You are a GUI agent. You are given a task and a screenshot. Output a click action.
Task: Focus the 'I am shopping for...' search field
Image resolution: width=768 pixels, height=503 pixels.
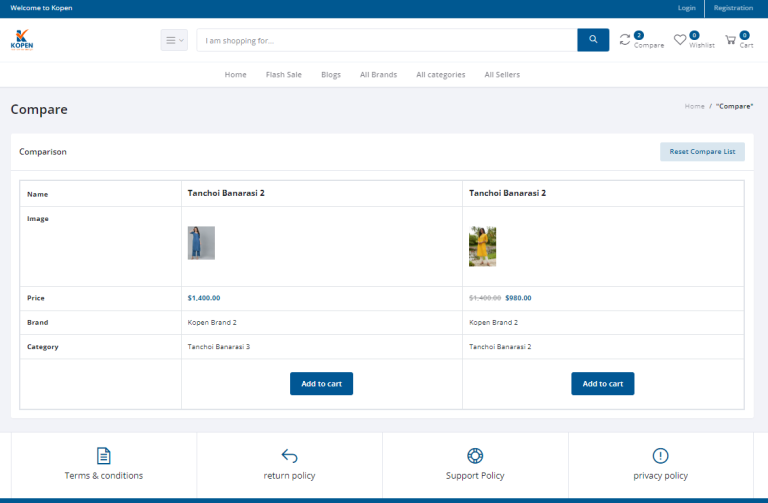click(x=386, y=40)
